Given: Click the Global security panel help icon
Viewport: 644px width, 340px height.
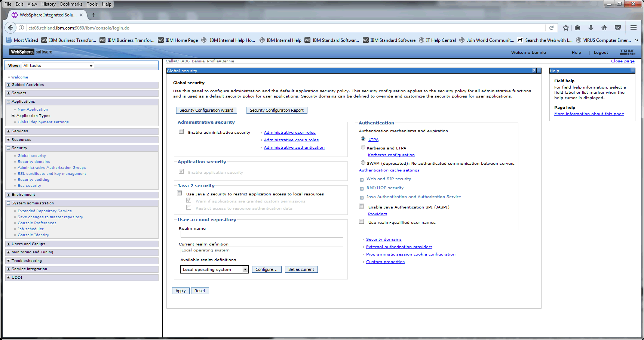Looking at the screenshot, I should pyautogui.click(x=534, y=71).
